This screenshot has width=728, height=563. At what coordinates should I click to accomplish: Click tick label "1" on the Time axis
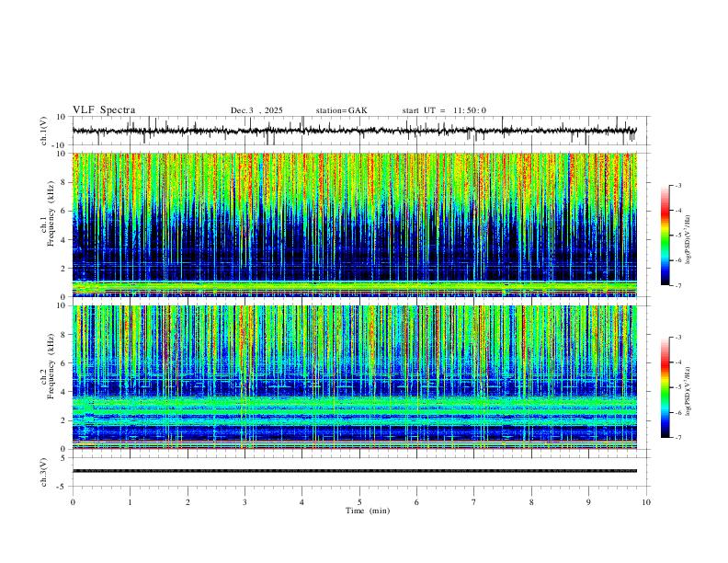tap(130, 502)
